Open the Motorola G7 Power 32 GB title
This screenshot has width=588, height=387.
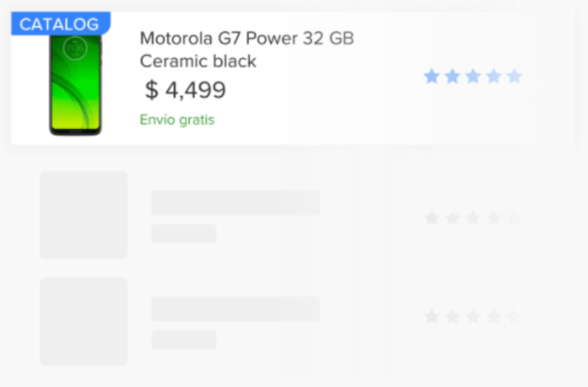[247, 39]
